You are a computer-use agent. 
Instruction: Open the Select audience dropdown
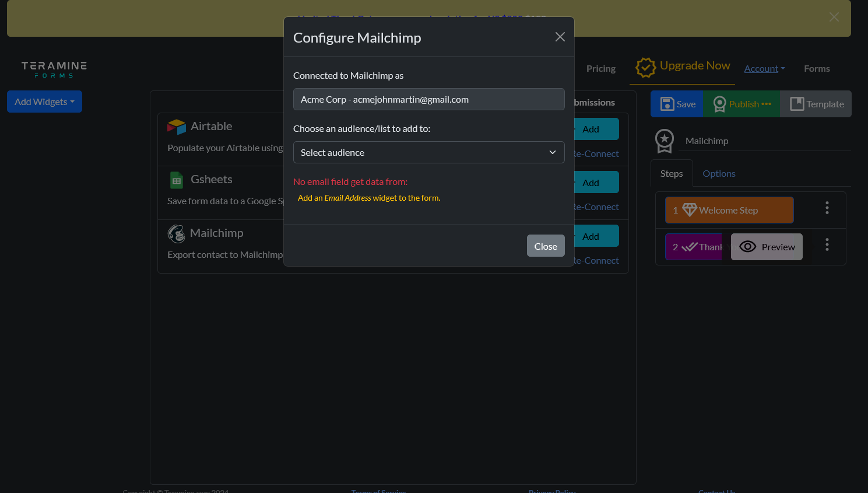[x=428, y=152]
